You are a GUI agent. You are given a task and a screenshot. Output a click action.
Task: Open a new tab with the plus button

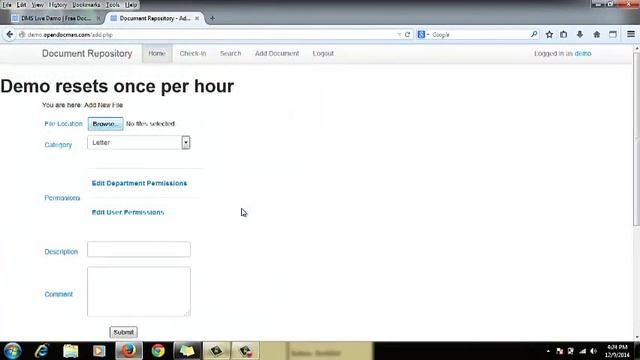point(212,18)
